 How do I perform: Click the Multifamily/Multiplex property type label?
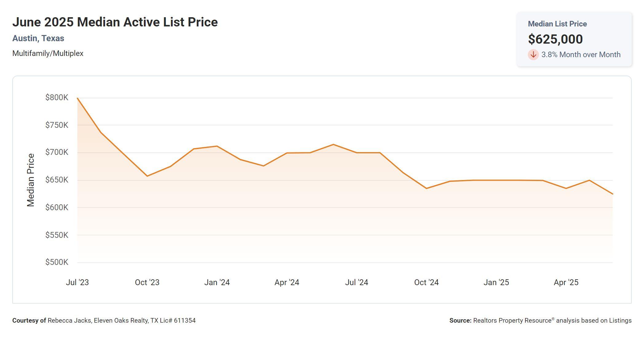48,53
